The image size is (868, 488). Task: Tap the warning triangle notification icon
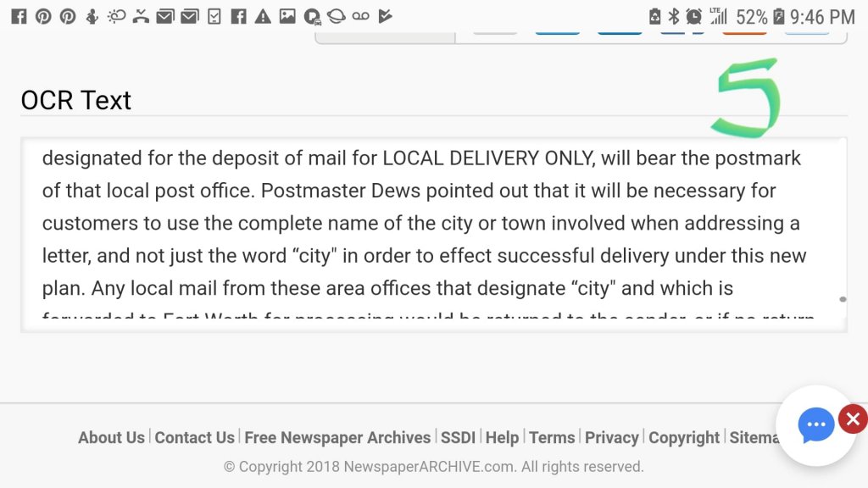pyautogui.click(x=263, y=16)
